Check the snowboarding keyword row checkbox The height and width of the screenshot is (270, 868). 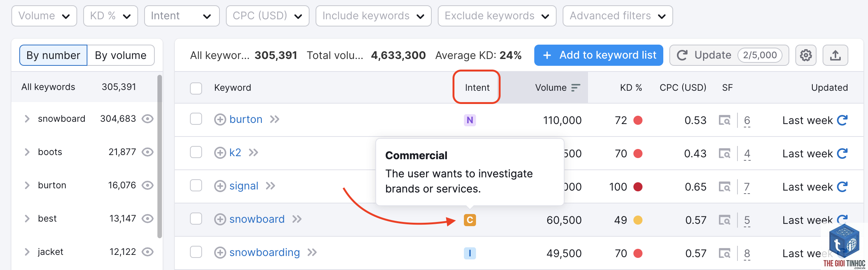196,252
